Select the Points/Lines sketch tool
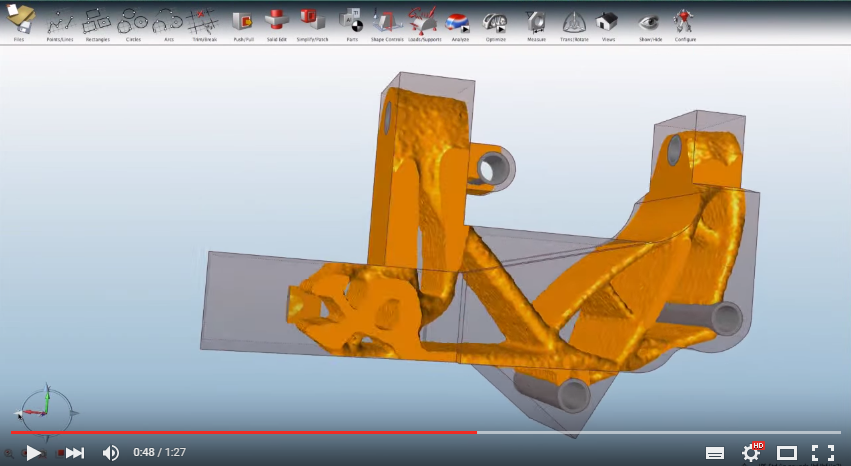 pos(61,20)
